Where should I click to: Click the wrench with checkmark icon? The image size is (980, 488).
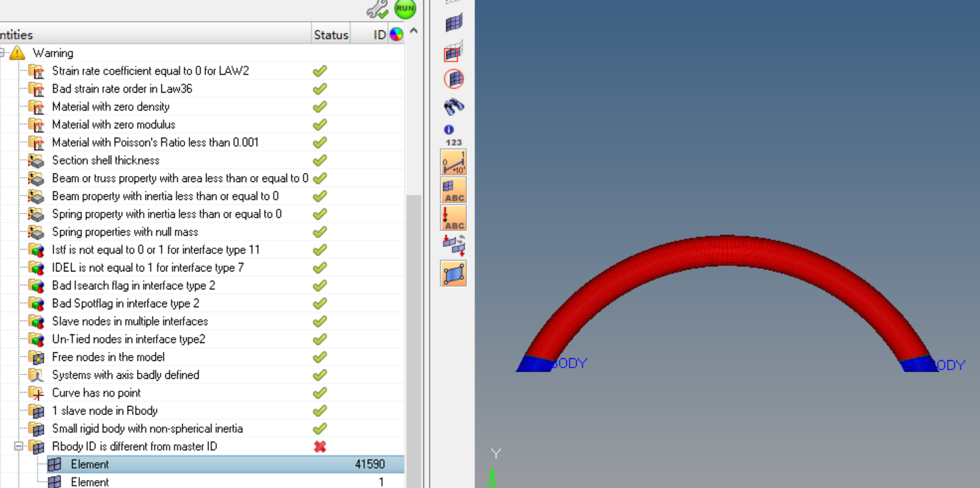pyautogui.click(x=377, y=9)
